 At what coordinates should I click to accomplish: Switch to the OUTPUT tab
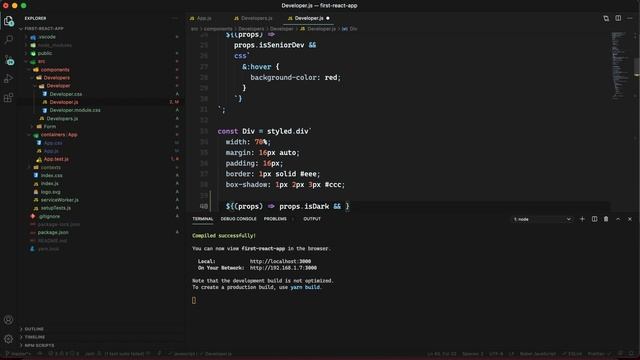[312, 219]
